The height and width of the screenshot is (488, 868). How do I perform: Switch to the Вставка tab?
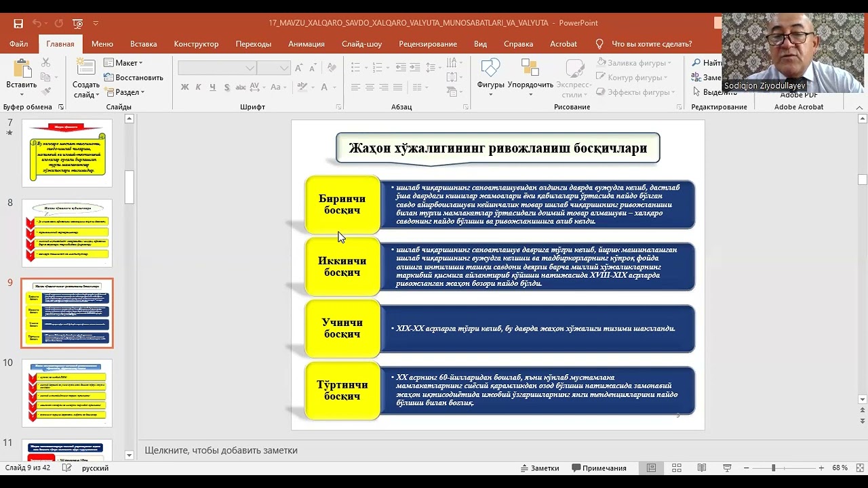pos(144,44)
